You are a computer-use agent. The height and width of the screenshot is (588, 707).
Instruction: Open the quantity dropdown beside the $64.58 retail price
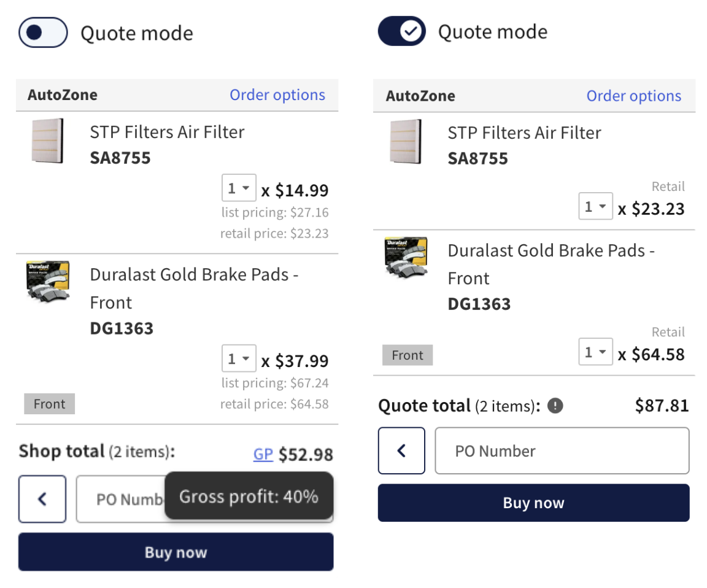pos(596,352)
